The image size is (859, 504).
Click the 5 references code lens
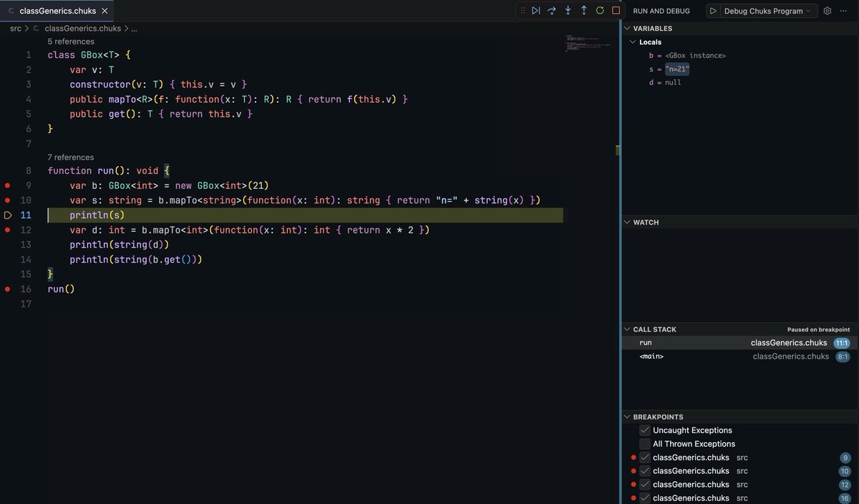tap(71, 42)
